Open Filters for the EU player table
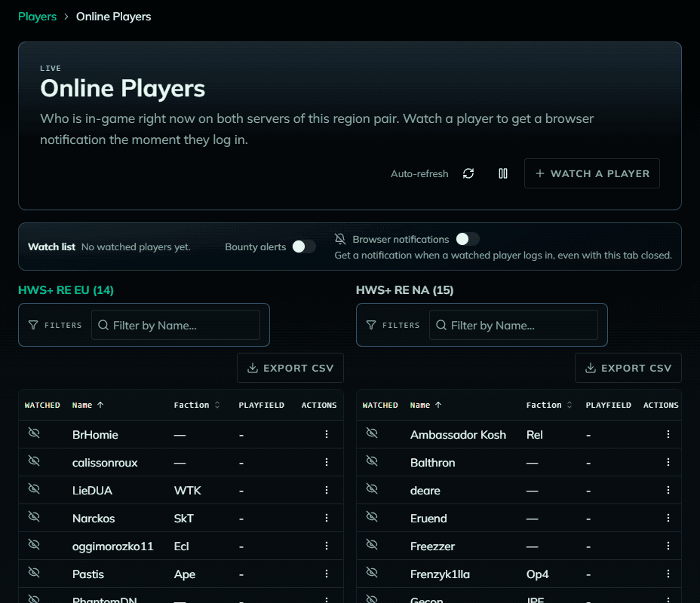Image resolution: width=700 pixels, height=603 pixels. point(55,325)
